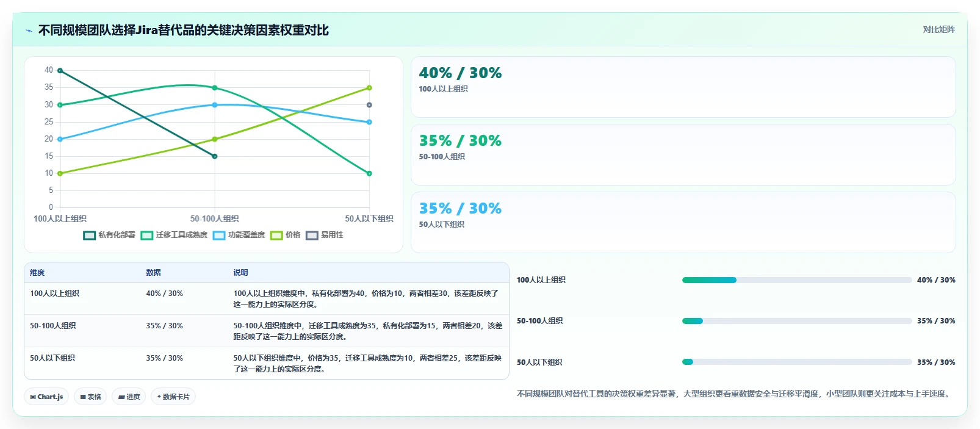
Task: Click the 对比矩阵 label in header
Action: point(939,29)
